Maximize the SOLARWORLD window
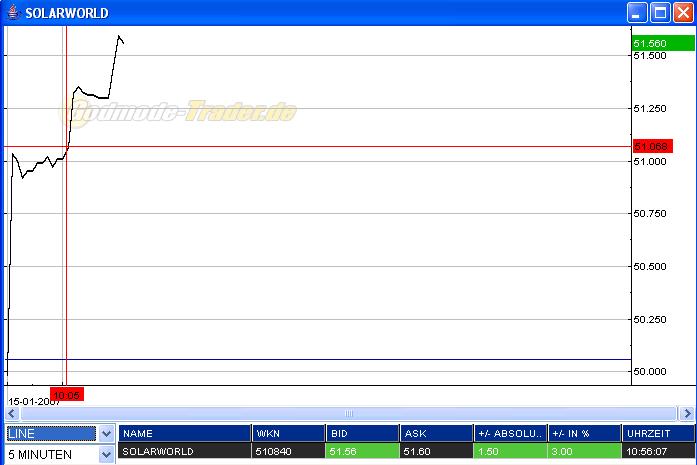This screenshot has height=465, width=697. pyautogui.click(x=660, y=12)
